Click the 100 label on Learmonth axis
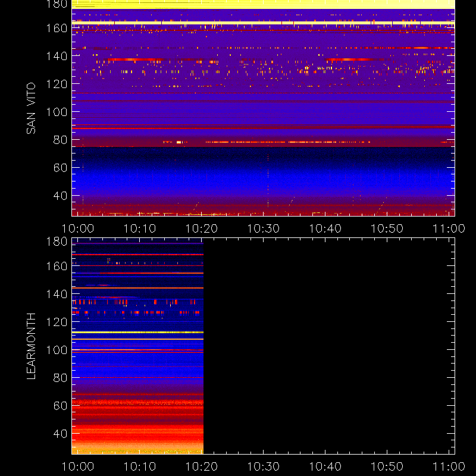The image size is (476, 476). click(x=57, y=350)
